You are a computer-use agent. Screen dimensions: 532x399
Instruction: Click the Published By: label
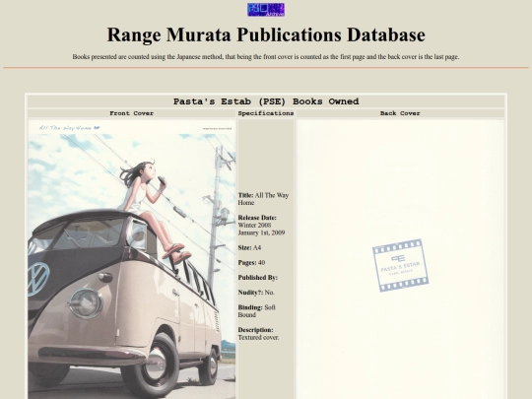[258, 277]
